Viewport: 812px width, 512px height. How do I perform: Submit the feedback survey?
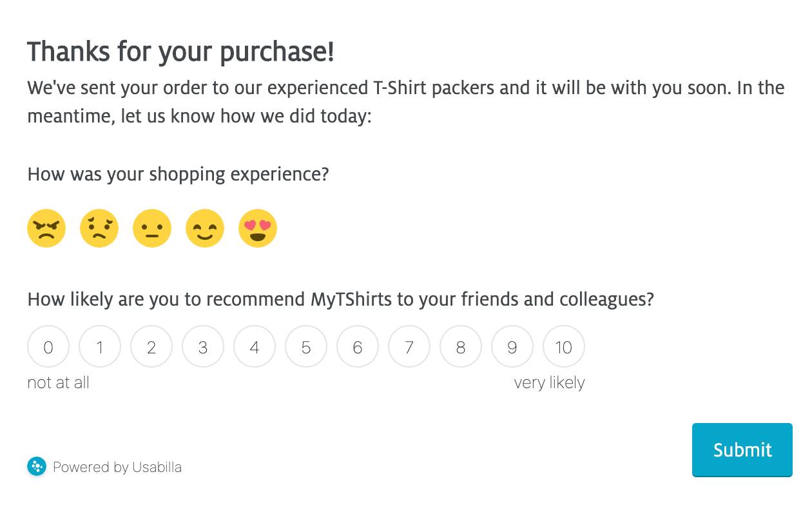click(x=742, y=449)
